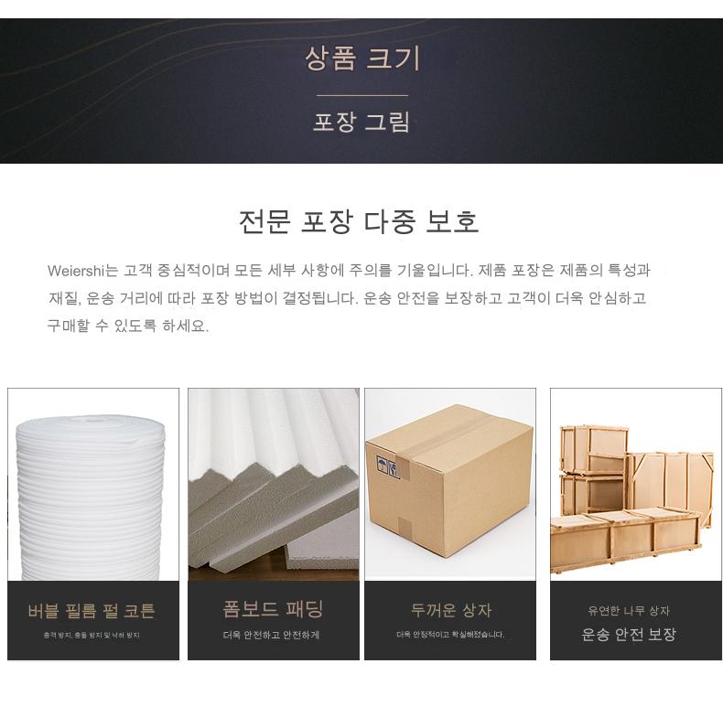This screenshot has height=728, width=723.
Task: Click the handling-symbol sticker on the cardboard box
Action: [387, 466]
